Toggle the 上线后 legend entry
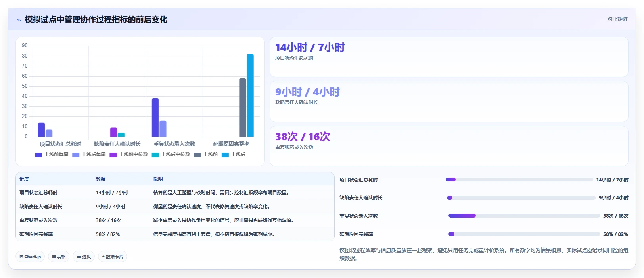 234,154
